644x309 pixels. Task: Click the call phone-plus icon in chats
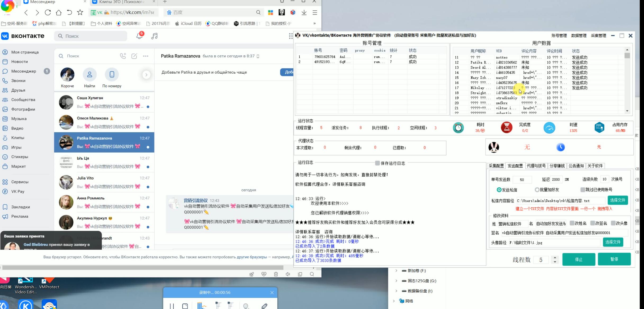point(123,56)
